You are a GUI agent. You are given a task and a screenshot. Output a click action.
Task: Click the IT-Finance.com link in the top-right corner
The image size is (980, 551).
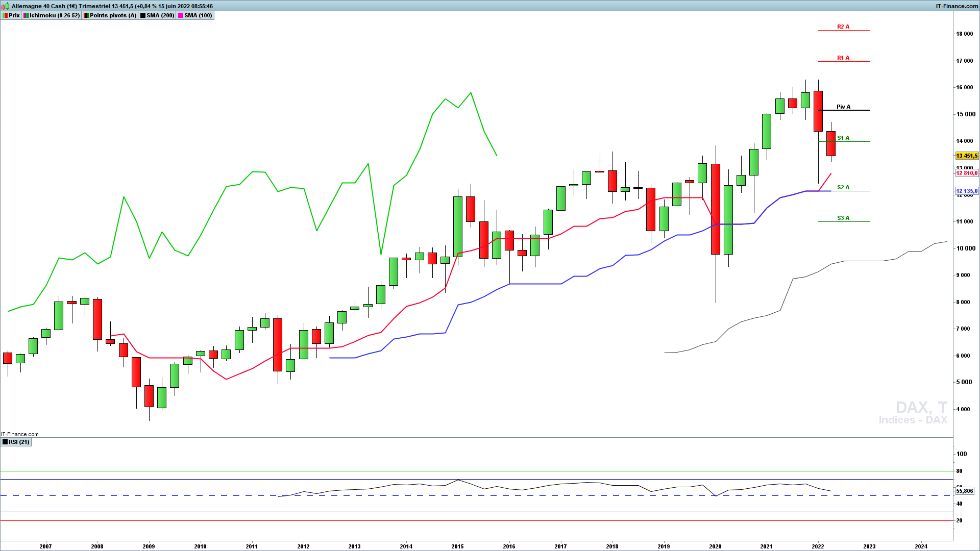click(x=957, y=6)
